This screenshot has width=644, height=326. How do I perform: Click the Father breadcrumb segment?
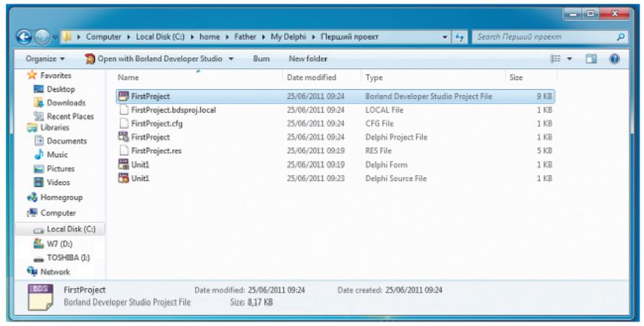pyautogui.click(x=245, y=37)
